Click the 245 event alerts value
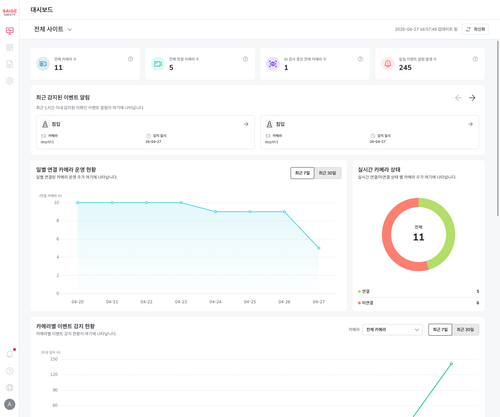 tap(405, 68)
